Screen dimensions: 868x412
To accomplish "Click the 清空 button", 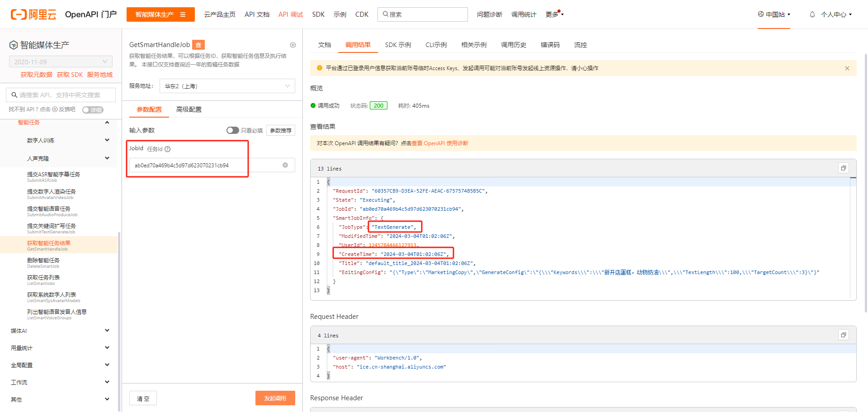I will (143, 398).
